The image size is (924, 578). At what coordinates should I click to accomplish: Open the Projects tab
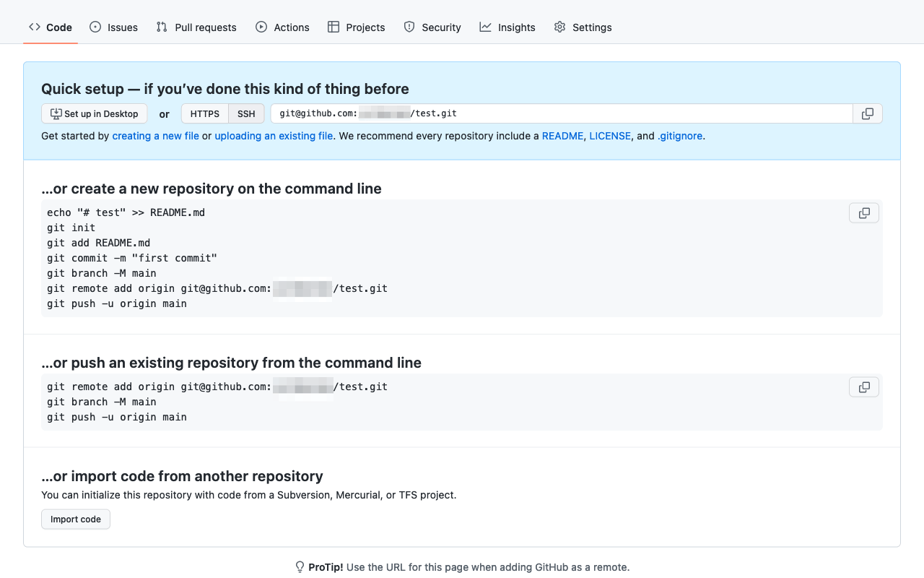click(x=357, y=27)
